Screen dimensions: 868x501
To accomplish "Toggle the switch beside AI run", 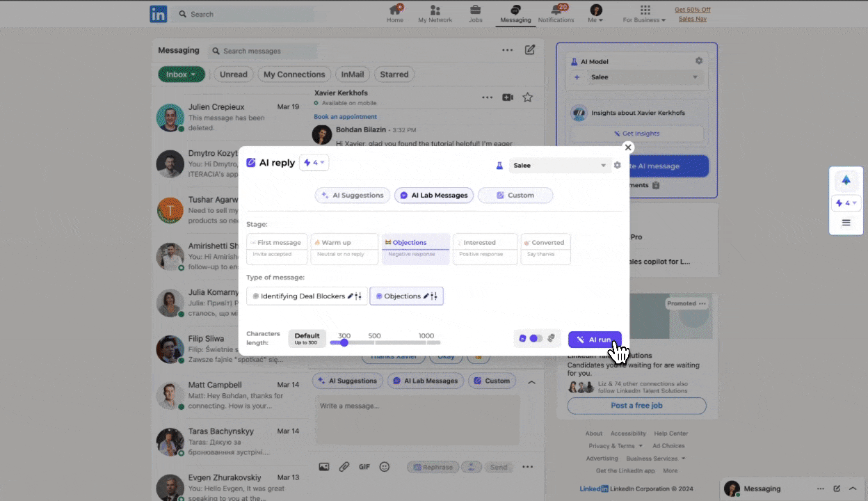I will point(536,338).
